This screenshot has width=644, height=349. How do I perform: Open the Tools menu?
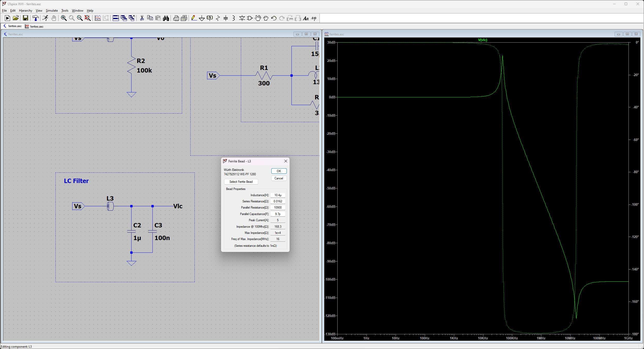[65, 11]
